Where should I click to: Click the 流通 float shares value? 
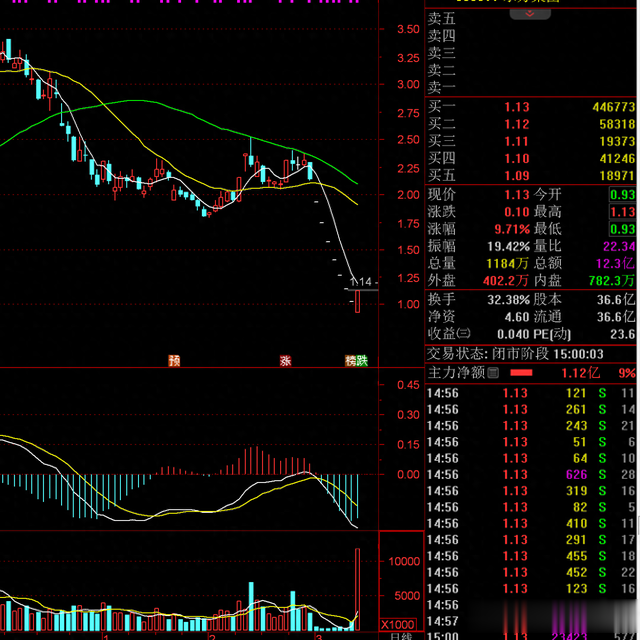[616, 317]
